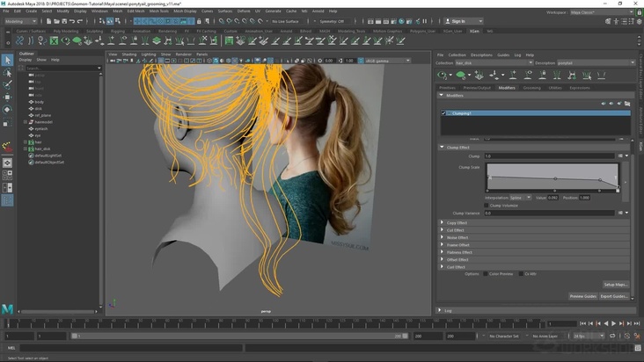Click the Clump value input field
Viewport: 644px width, 362px height.
550,156
